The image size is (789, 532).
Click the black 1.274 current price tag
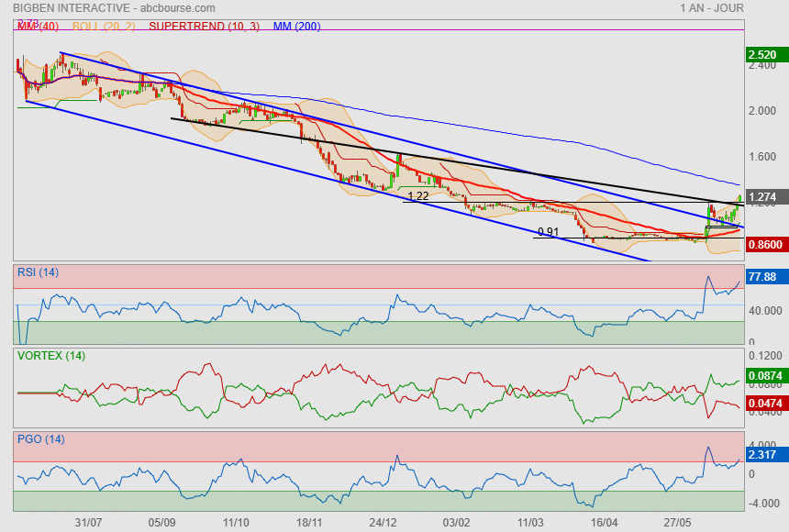[x=765, y=196]
